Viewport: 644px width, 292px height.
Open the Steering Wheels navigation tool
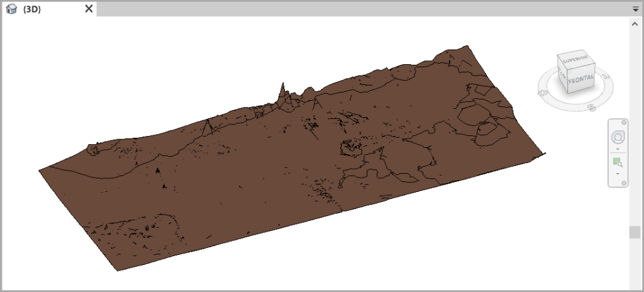(618, 137)
